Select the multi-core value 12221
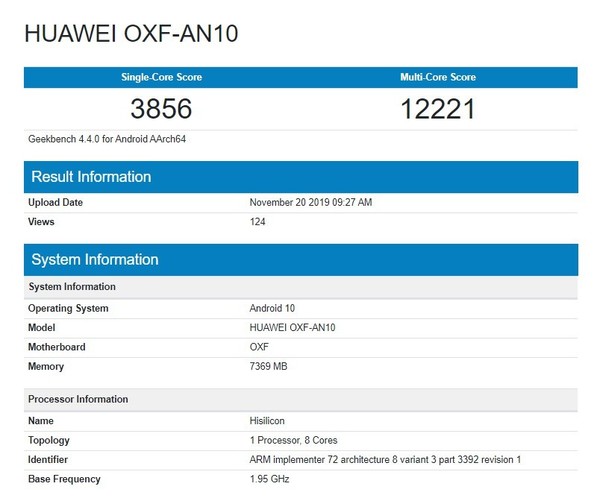 tap(438, 109)
